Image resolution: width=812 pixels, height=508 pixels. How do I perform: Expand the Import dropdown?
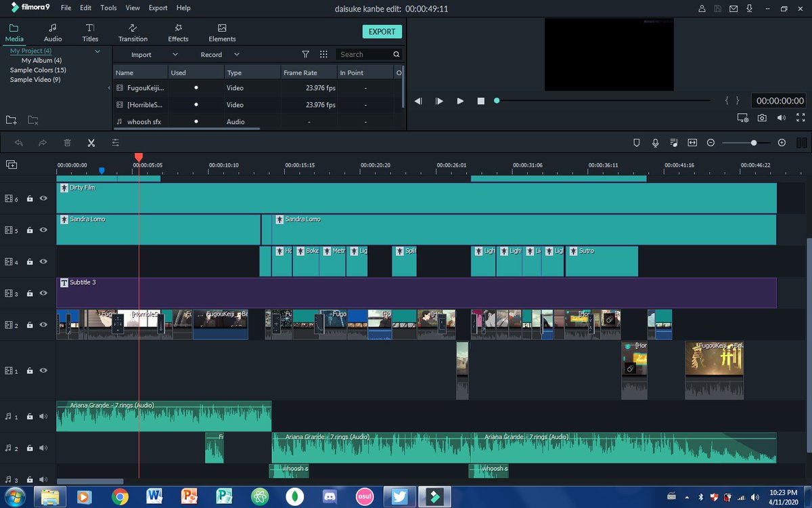(x=175, y=54)
